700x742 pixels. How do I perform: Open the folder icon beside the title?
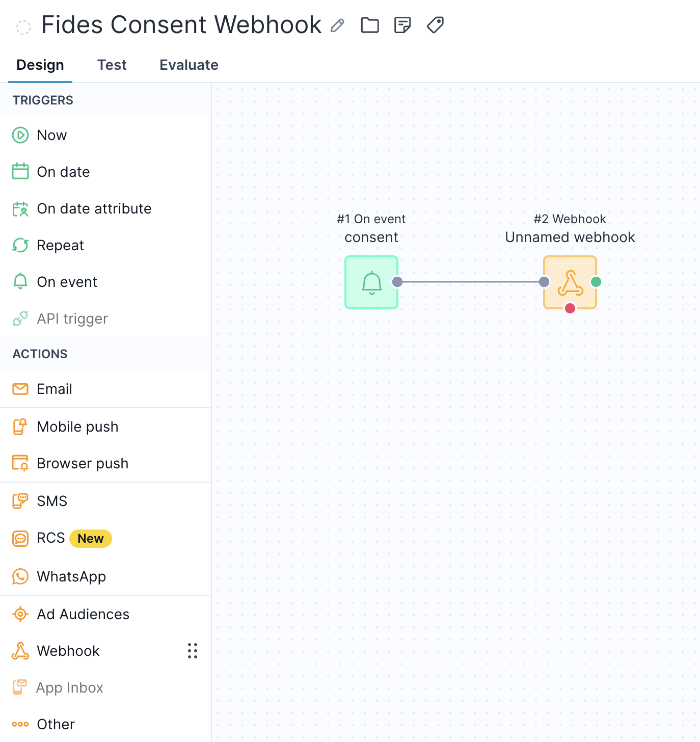coord(370,25)
